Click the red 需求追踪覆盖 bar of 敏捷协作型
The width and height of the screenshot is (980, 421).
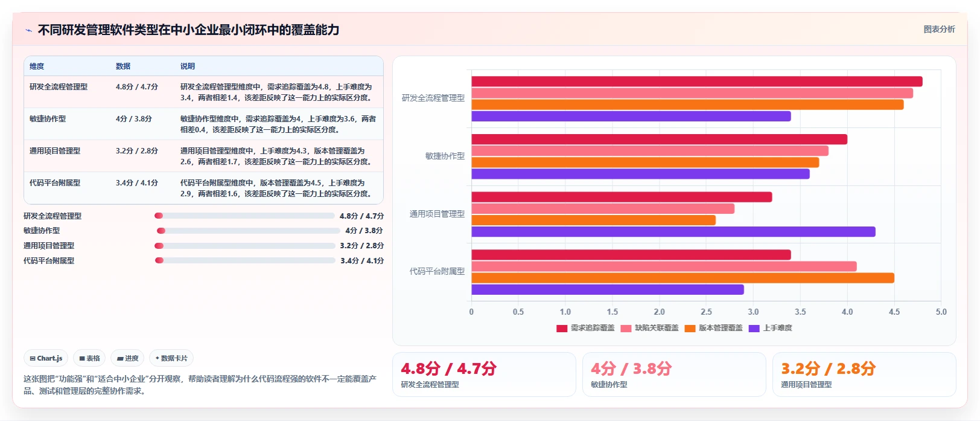[x=659, y=140]
